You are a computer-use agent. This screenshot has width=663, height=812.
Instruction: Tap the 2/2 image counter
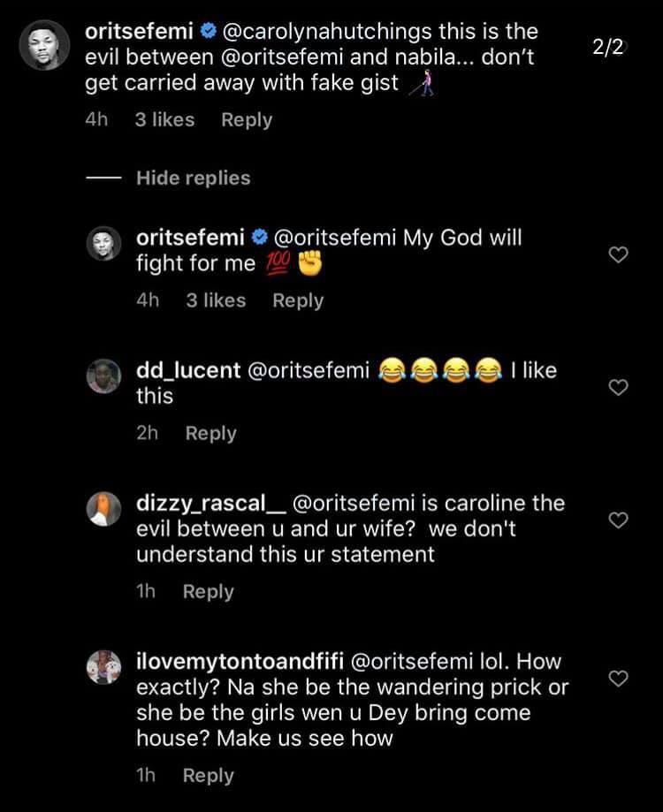pos(608,48)
